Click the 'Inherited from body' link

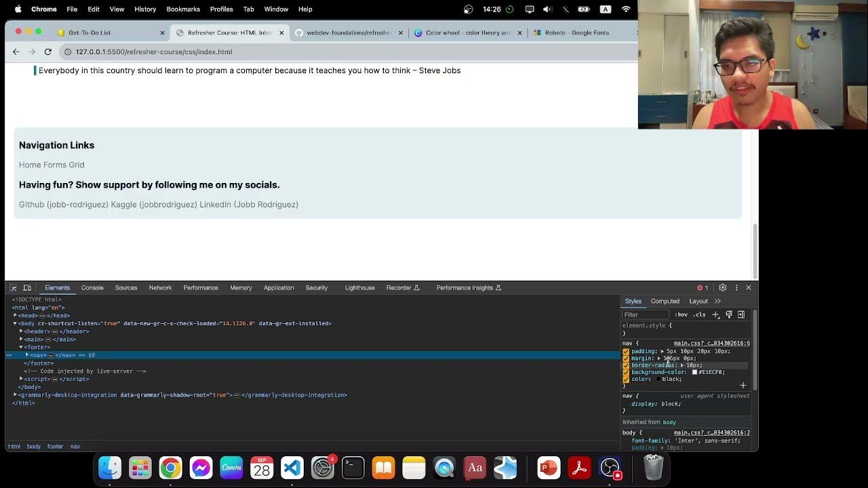669,422
